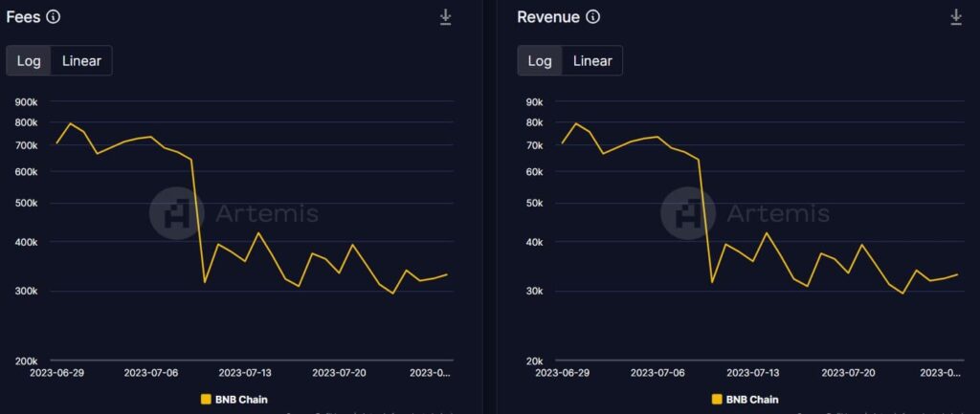Screen dimensions: 980x414
Task: Switch the Fees chart to Log scale
Action: (29, 60)
